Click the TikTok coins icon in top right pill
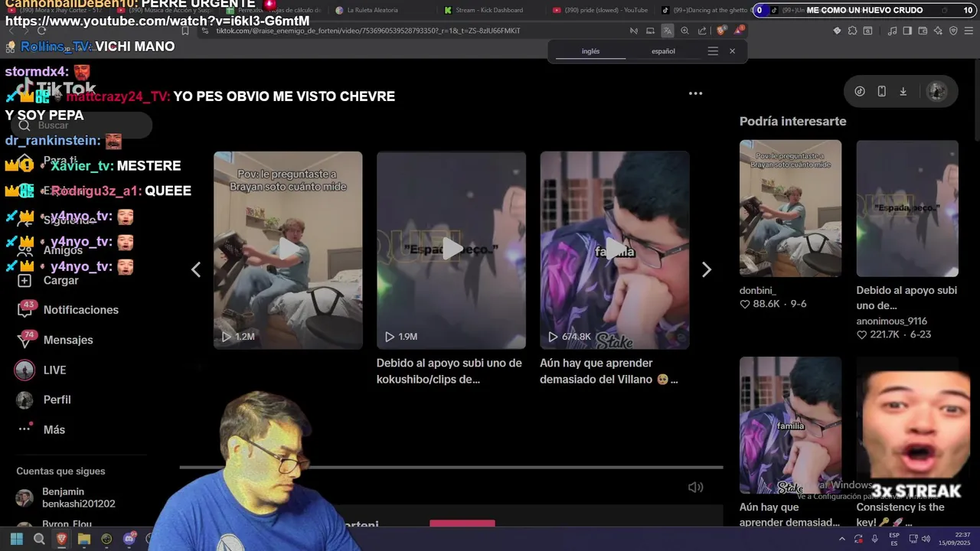 860,91
